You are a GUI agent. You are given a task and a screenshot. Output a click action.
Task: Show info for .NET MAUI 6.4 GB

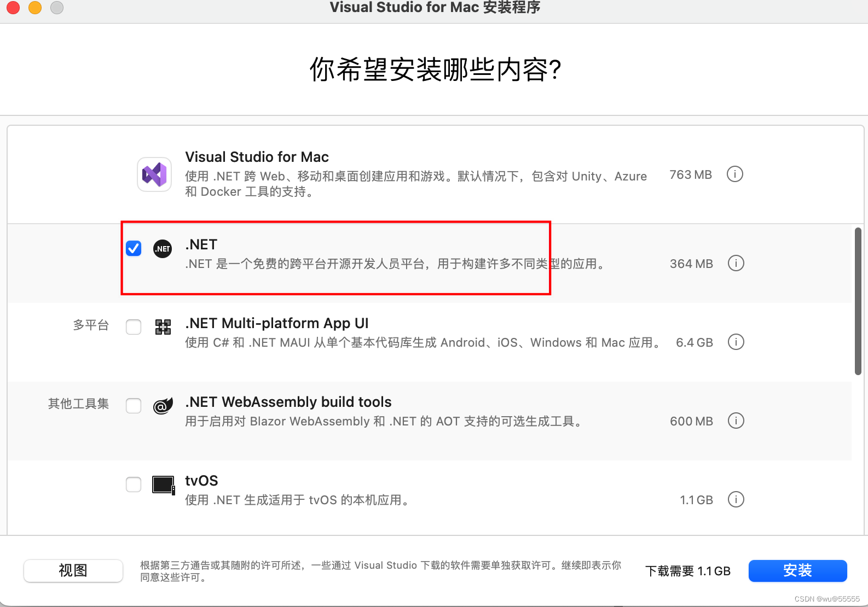pos(736,342)
